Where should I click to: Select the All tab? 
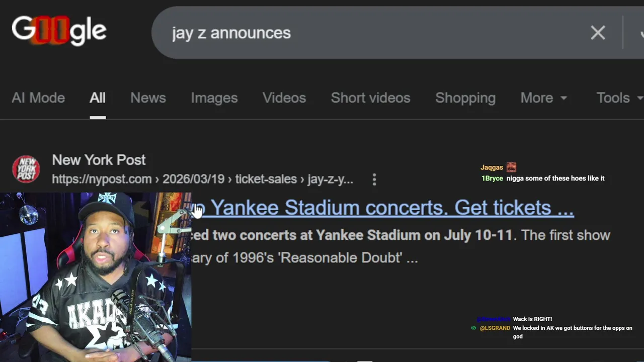tap(98, 98)
